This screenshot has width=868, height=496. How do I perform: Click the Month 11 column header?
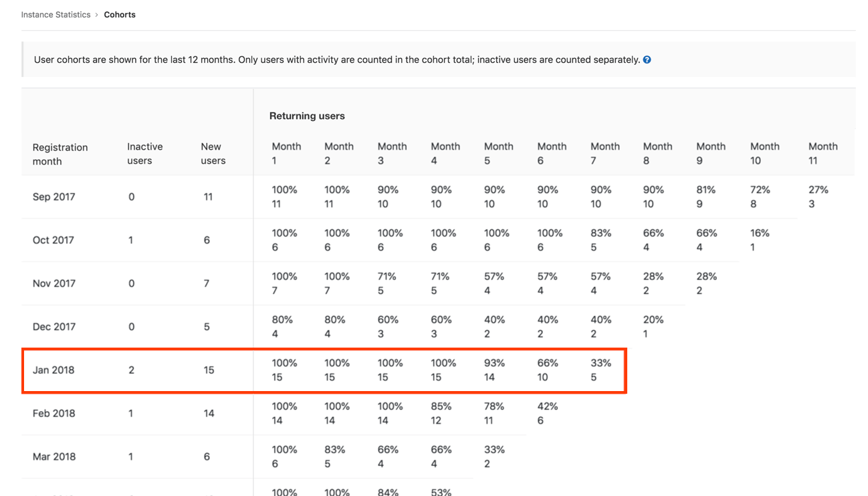(823, 154)
